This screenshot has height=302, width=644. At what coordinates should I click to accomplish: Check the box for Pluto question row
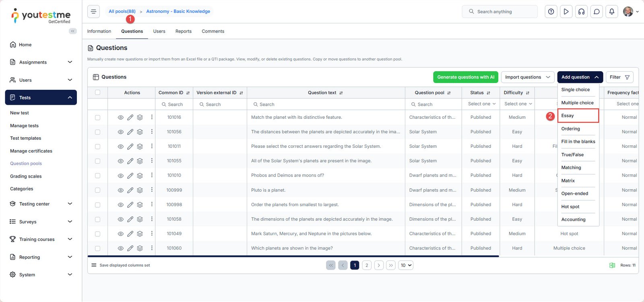pos(97,190)
